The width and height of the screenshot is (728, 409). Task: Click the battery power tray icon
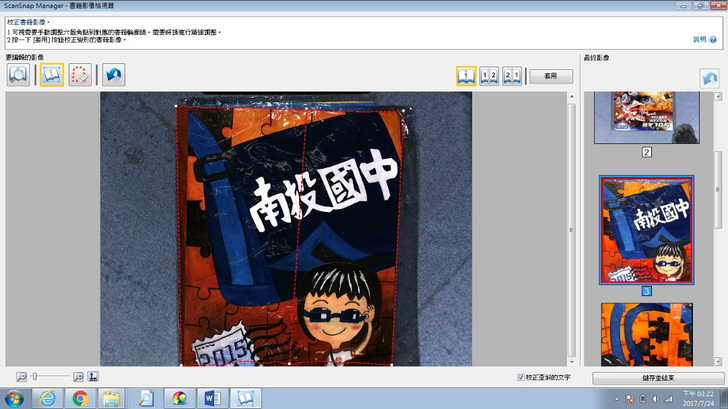pyautogui.click(x=643, y=399)
